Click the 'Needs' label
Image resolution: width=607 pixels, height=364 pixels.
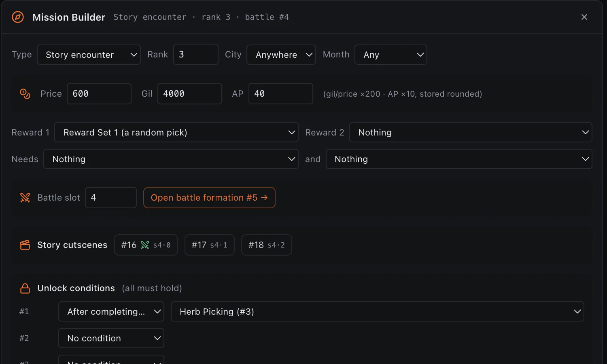[x=25, y=159]
